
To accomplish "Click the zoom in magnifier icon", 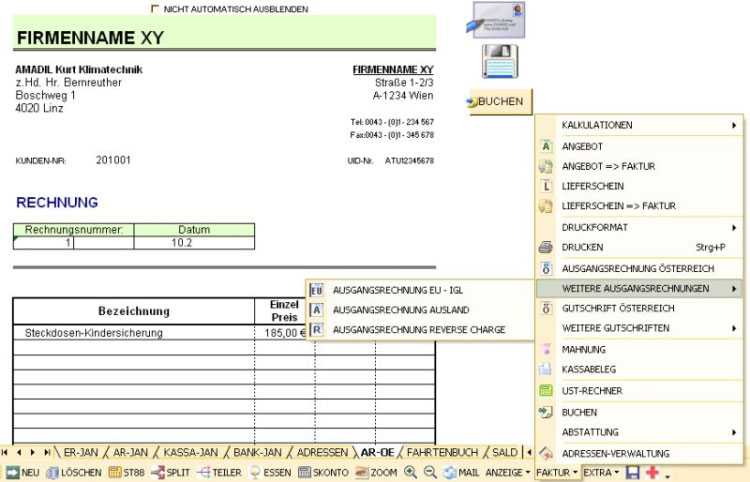I will (x=410, y=472).
